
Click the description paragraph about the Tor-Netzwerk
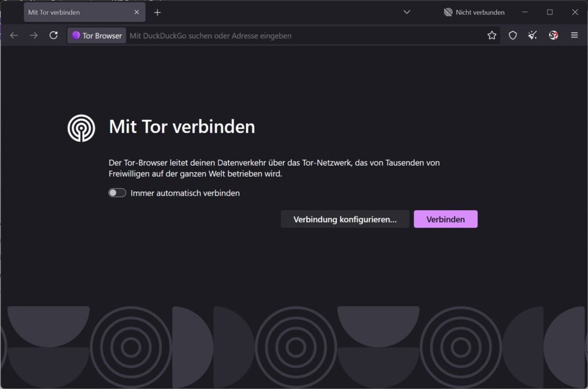[274, 168]
